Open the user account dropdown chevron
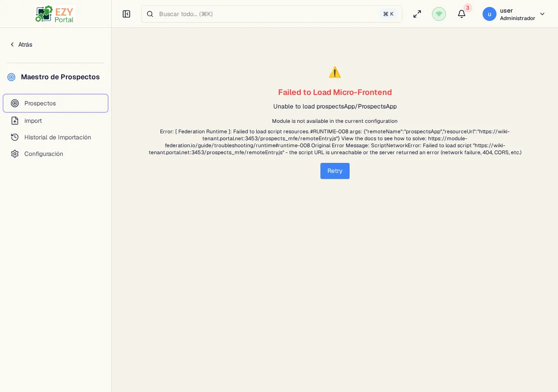 tap(542, 14)
